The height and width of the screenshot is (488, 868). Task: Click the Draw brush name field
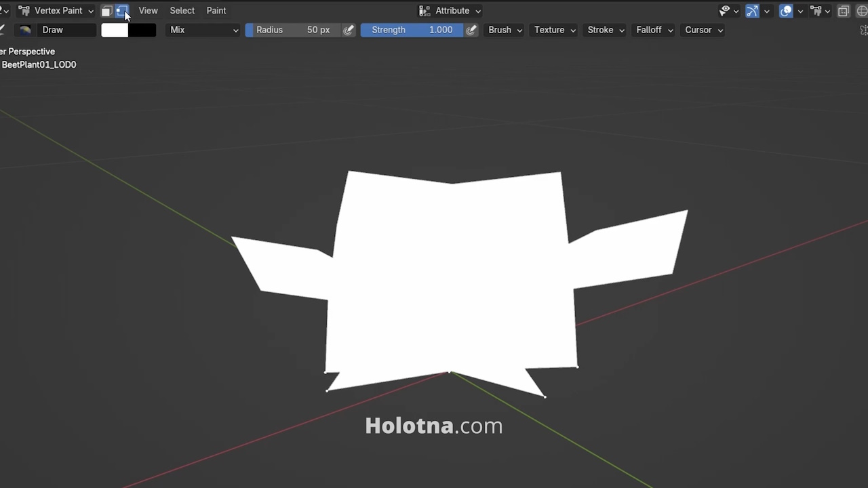66,30
